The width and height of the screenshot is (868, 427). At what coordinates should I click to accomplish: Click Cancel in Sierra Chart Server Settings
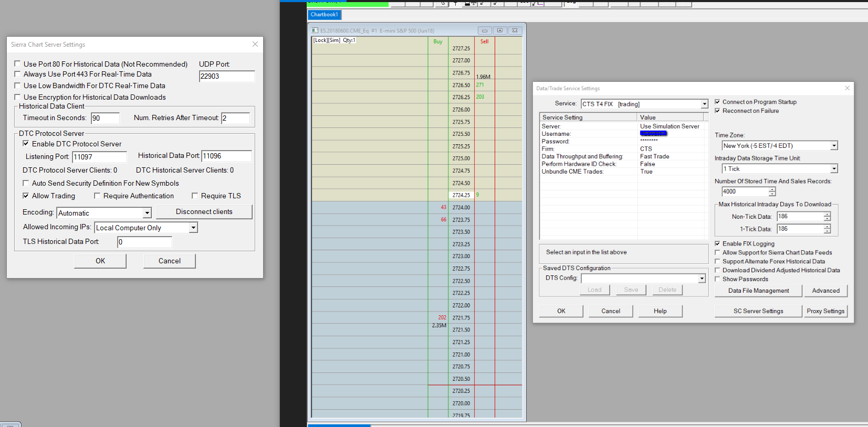[x=170, y=261]
